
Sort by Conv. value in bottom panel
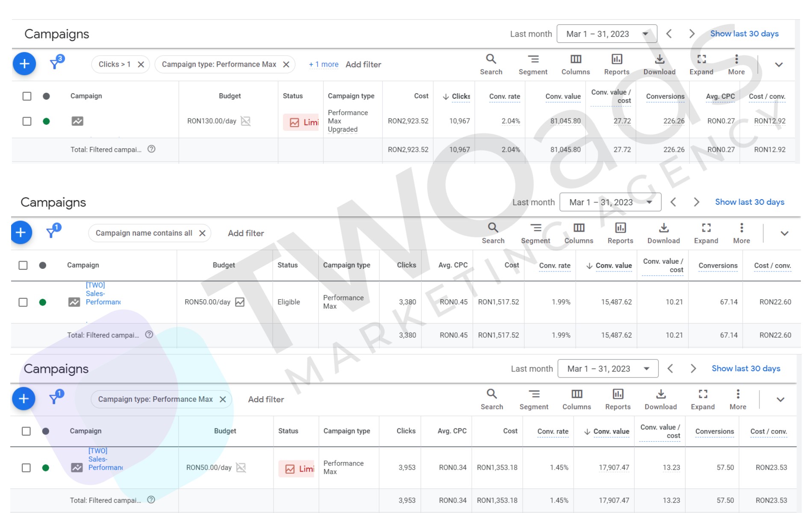point(607,432)
